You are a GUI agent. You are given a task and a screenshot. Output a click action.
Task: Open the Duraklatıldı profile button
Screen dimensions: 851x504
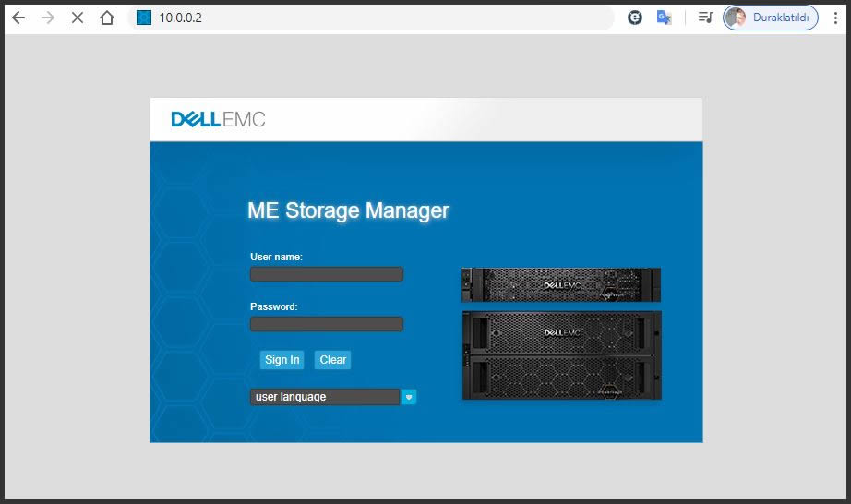click(770, 18)
